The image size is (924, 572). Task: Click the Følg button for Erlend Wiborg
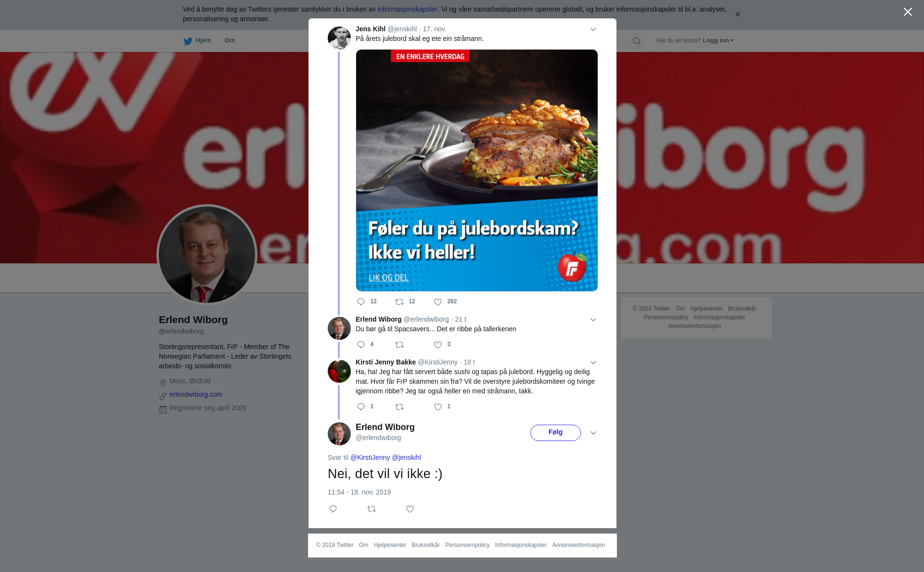[555, 432]
